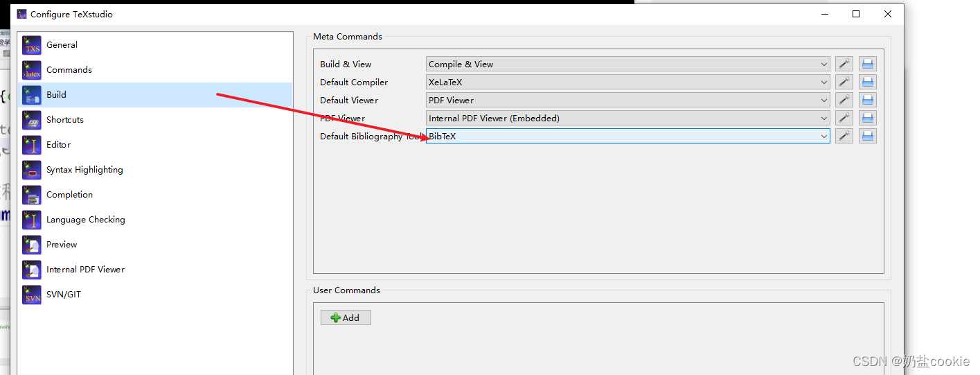The height and width of the screenshot is (375, 980).
Task: Configure PDF Viewer with wrench icon
Action: pos(844,118)
